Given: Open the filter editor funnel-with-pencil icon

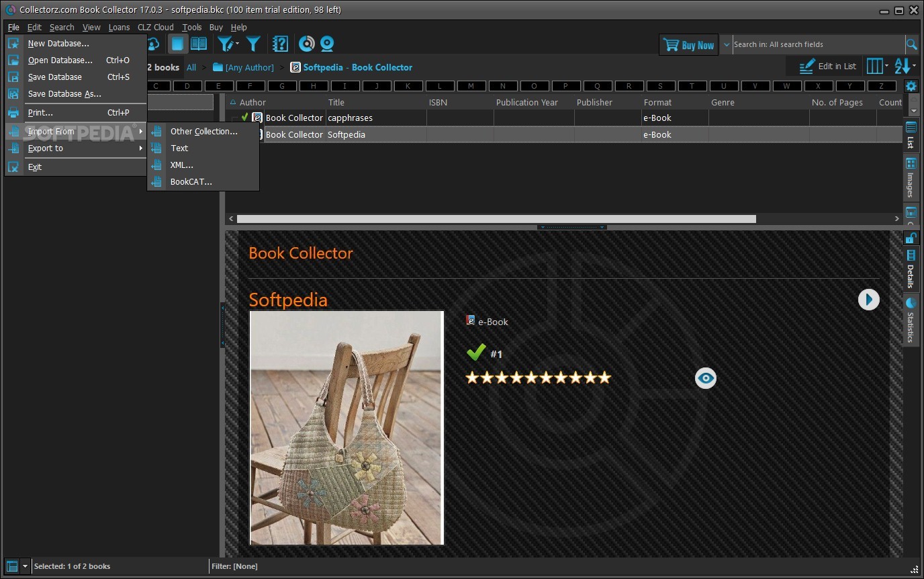Looking at the screenshot, I should [x=225, y=44].
